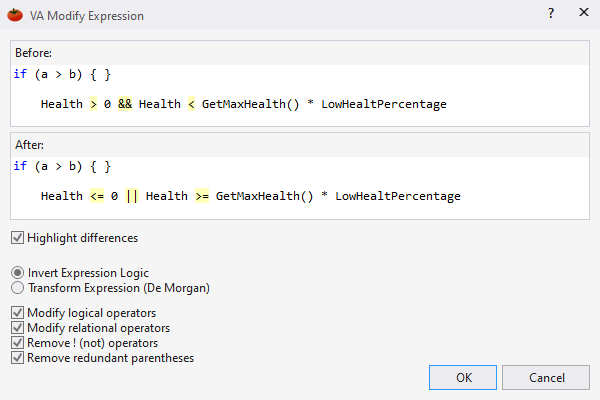
Task: Click the VA Modify Expression title text
Action: (89, 16)
